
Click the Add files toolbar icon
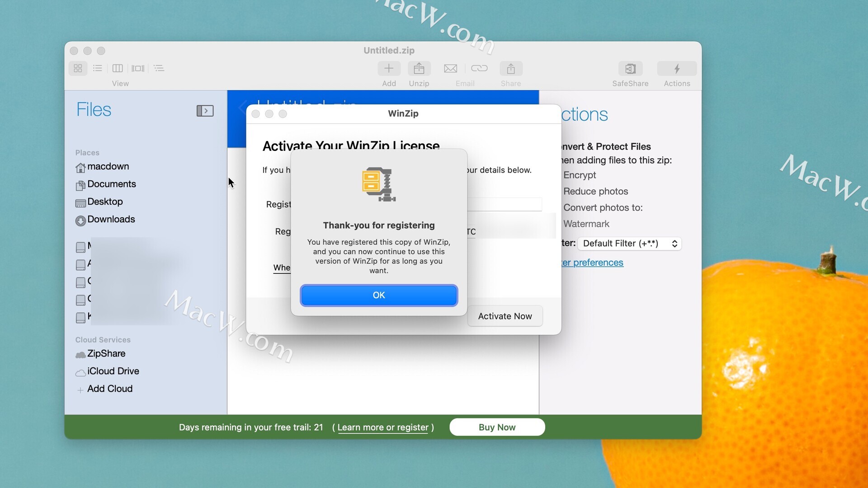(389, 69)
